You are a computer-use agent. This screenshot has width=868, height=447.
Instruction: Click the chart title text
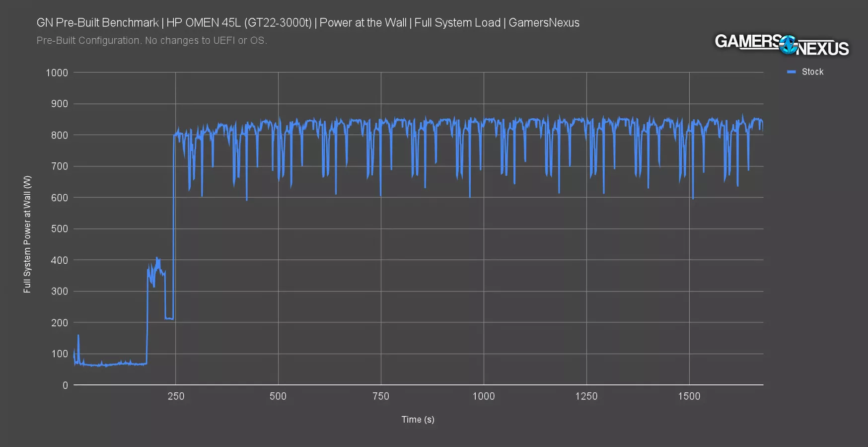[x=308, y=23]
